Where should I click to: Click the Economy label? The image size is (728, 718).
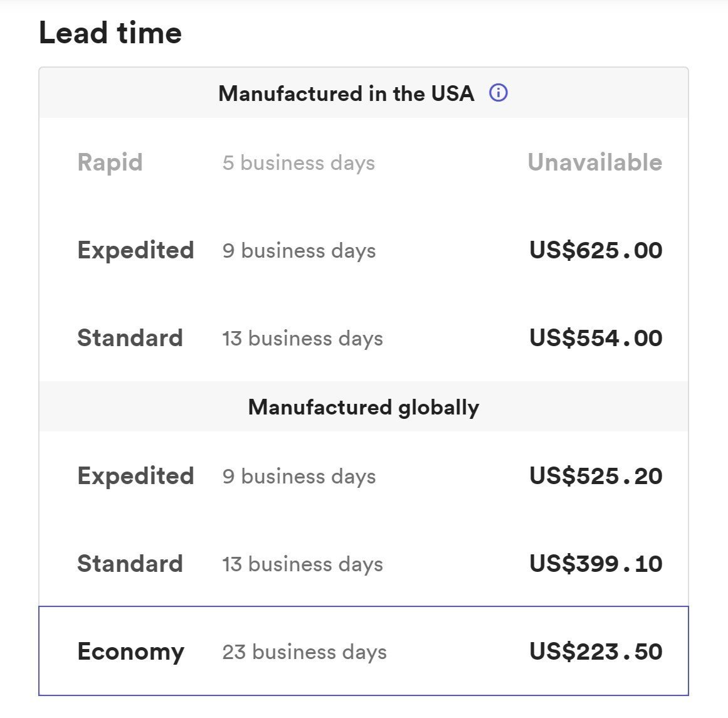coord(130,652)
